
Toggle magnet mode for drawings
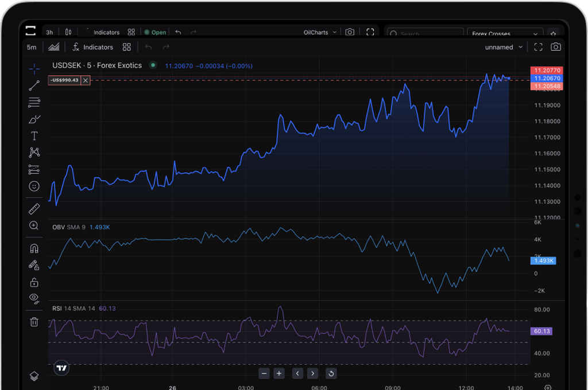34,249
